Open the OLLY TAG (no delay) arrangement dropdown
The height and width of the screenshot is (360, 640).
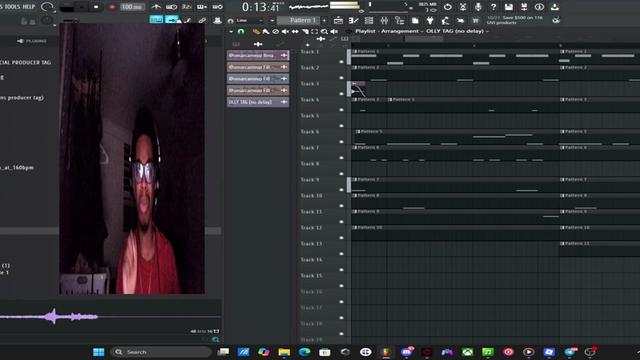[x=458, y=31]
